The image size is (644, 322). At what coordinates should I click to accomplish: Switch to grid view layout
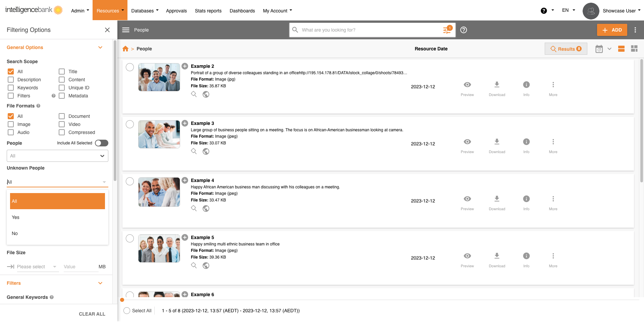(x=634, y=49)
